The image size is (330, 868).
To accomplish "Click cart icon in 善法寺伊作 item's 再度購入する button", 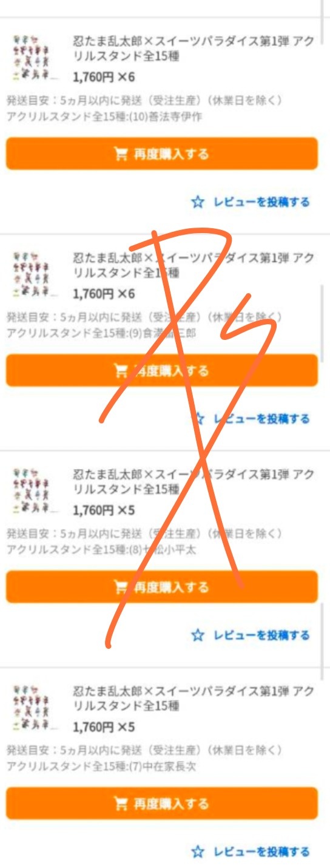I will (121, 154).
